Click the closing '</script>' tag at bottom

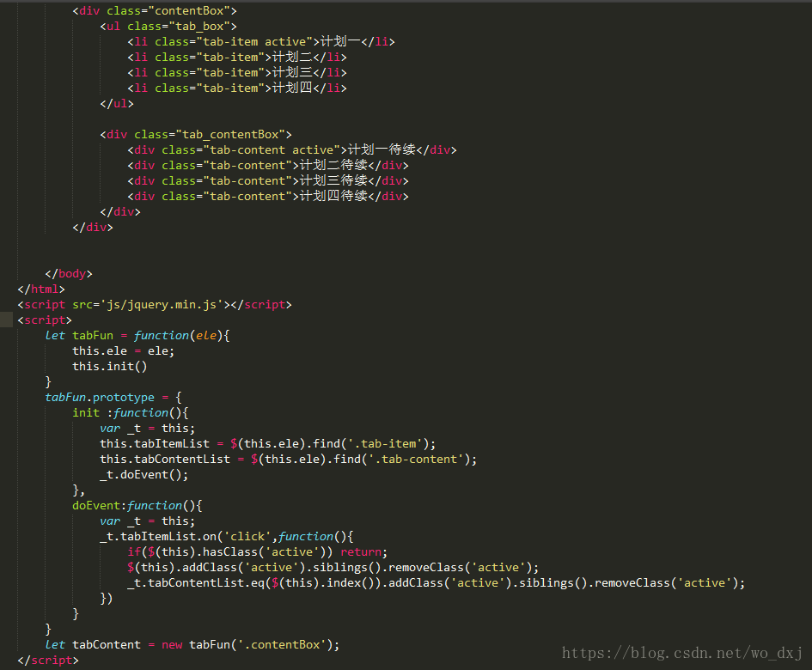(48, 661)
